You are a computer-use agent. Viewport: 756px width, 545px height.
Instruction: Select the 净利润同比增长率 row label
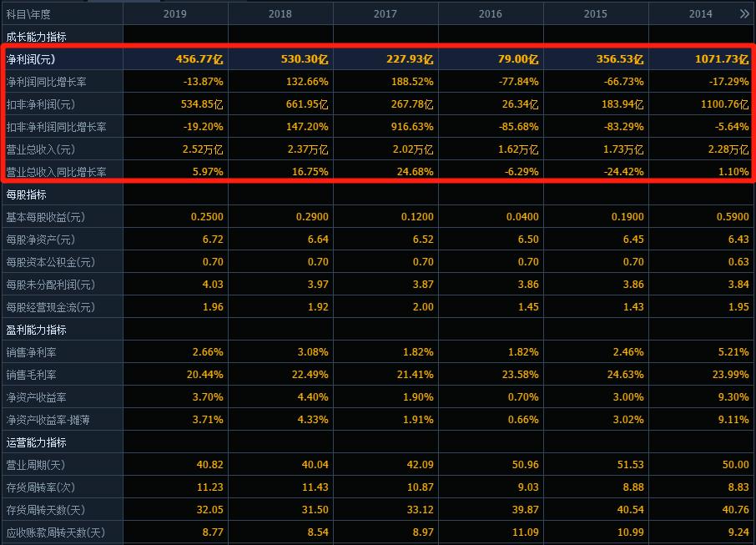pyautogui.click(x=46, y=82)
